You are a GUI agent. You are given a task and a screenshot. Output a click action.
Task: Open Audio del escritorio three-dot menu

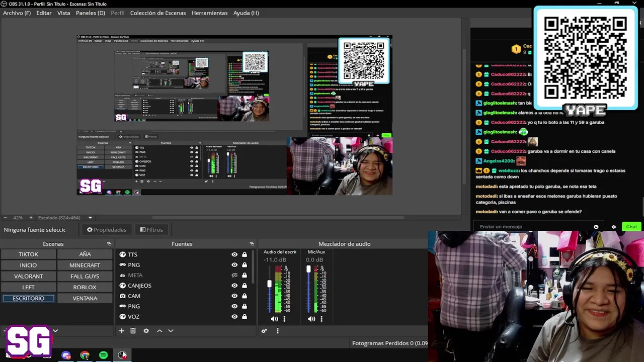pos(284,319)
